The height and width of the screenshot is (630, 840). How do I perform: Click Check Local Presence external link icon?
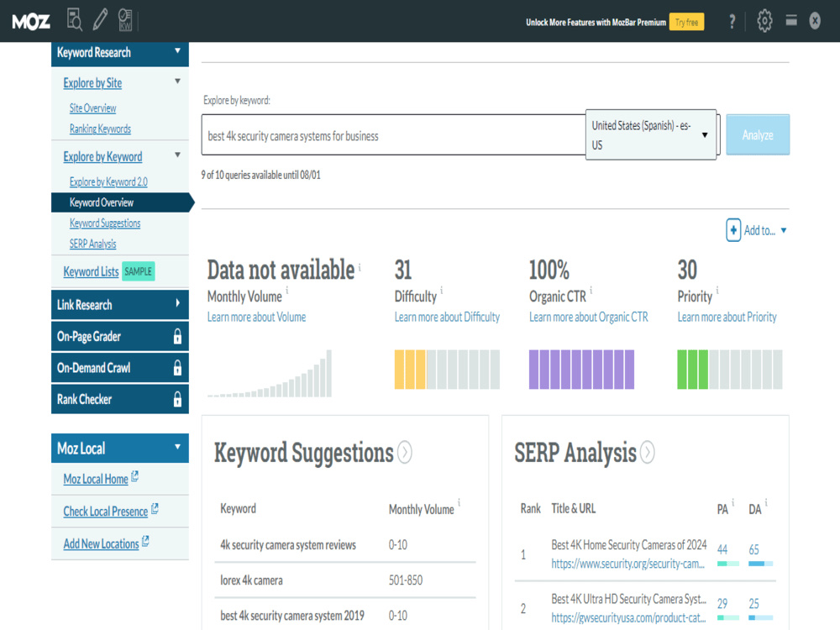(155, 508)
